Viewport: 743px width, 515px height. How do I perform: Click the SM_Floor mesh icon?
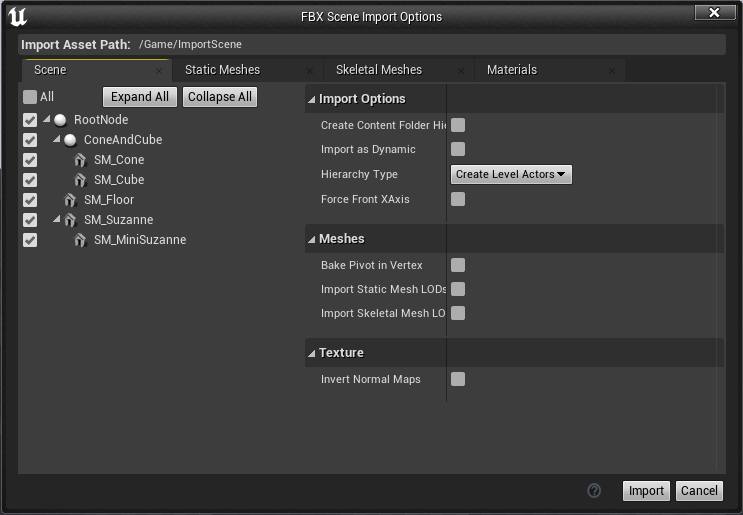click(x=70, y=200)
